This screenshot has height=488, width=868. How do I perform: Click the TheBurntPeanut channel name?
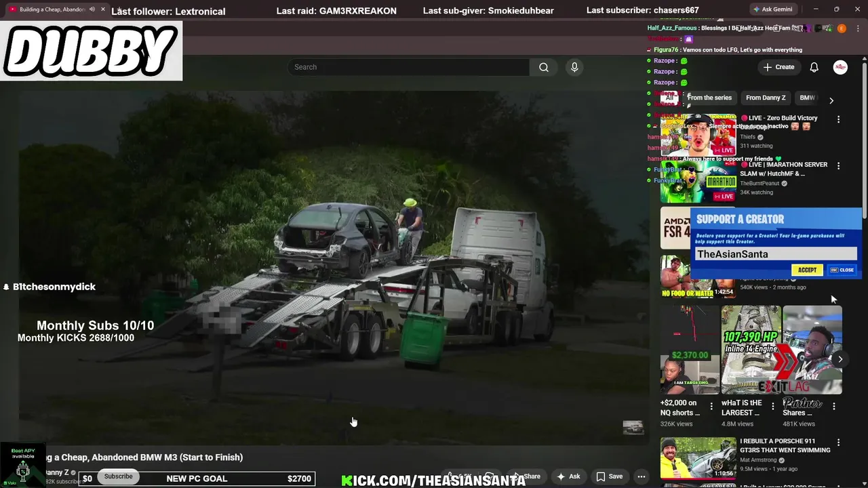[759, 184]
